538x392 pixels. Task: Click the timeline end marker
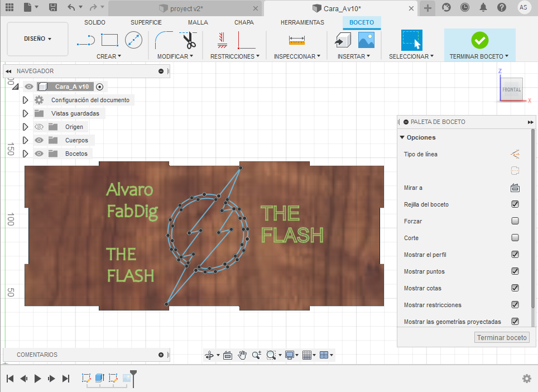click(133, 378)
